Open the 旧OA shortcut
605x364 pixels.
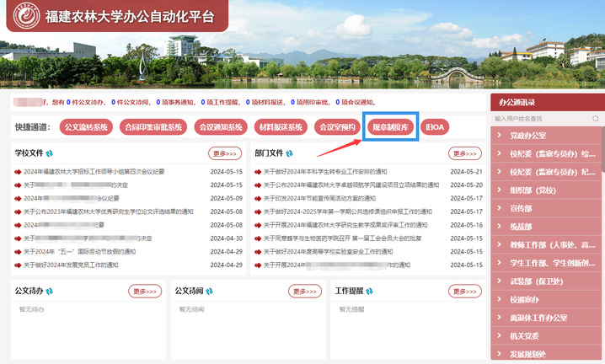pos(436,127)
